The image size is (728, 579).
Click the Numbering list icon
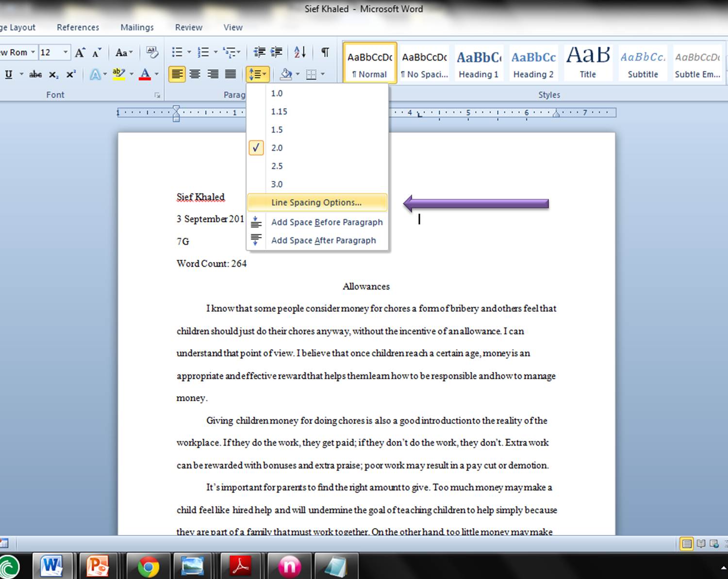(x=203, y=52)
